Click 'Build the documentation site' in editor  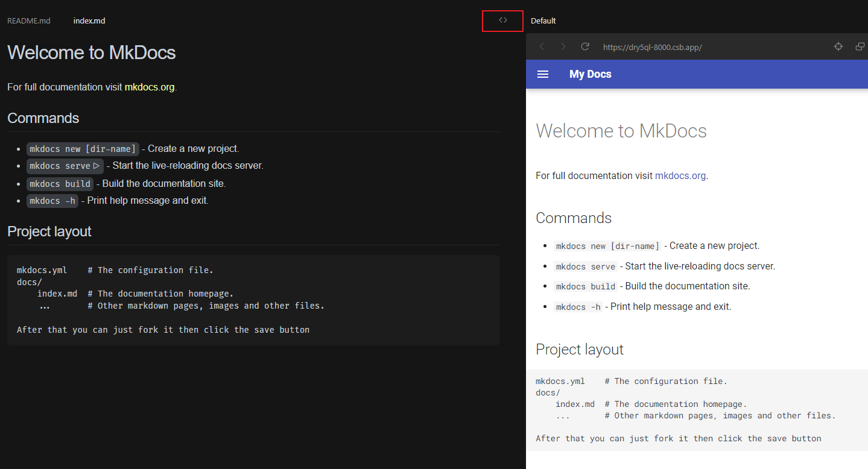pos(164,184)
